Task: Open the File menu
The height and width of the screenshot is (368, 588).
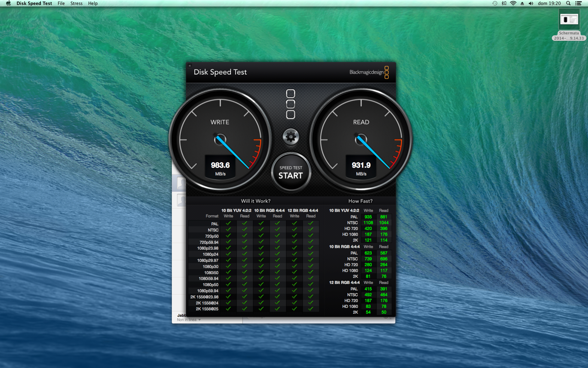Action: coord(61,3)
